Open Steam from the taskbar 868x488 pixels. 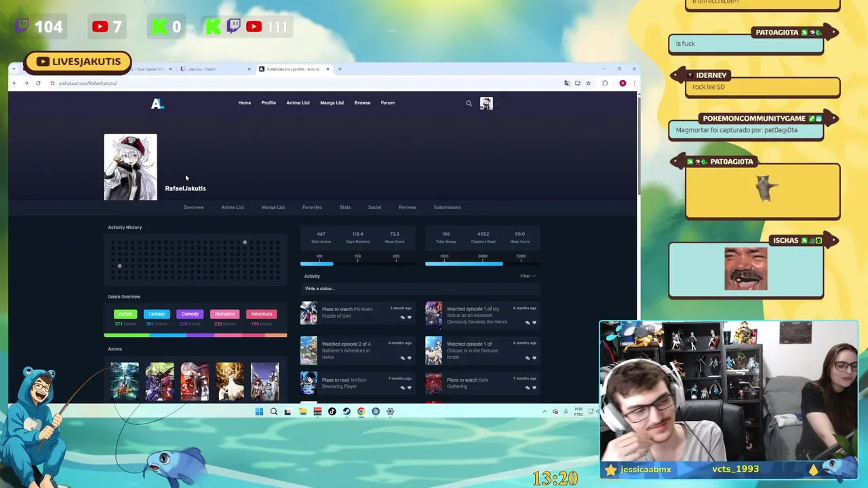click(347, 411)
